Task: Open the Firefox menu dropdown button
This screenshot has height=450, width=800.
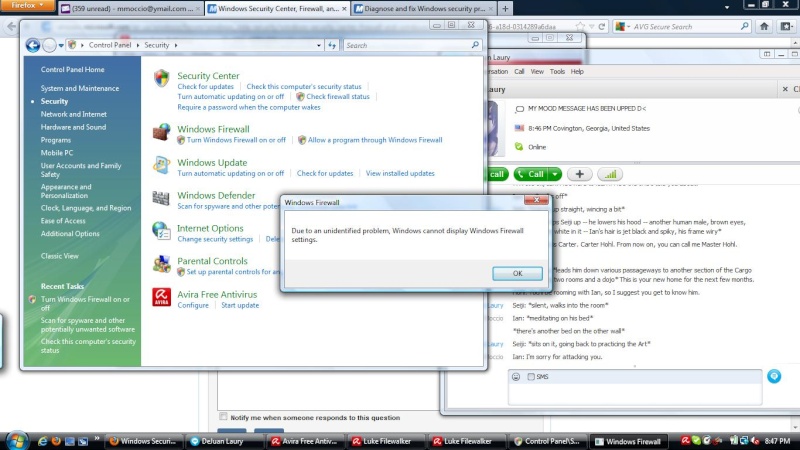Action: click(29, 5)
